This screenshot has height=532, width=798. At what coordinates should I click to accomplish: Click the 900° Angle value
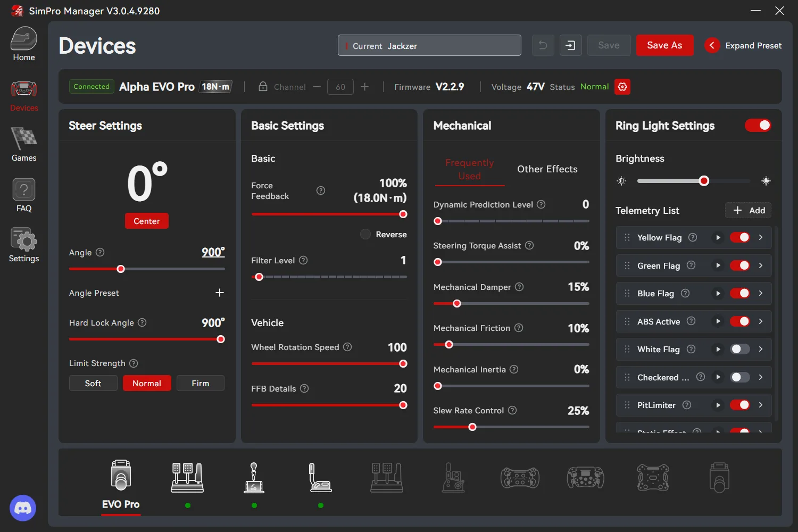(x=213, y=252)
